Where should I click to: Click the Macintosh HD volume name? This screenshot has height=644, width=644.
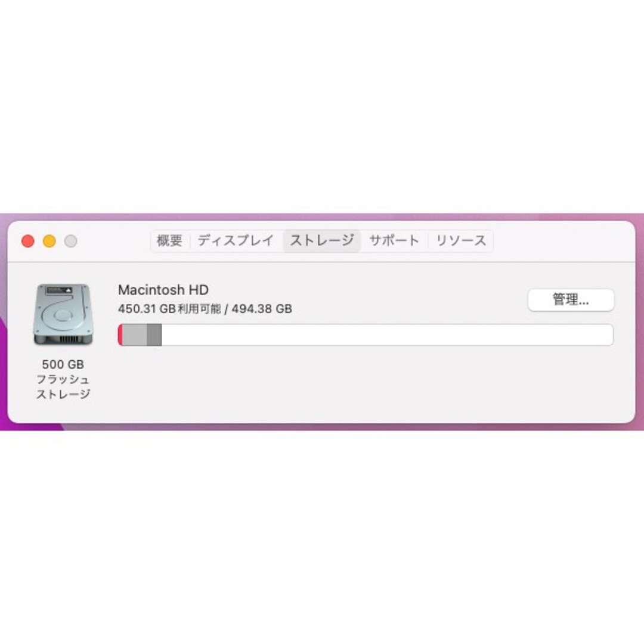pyautogui.click(x=163, y=290)
